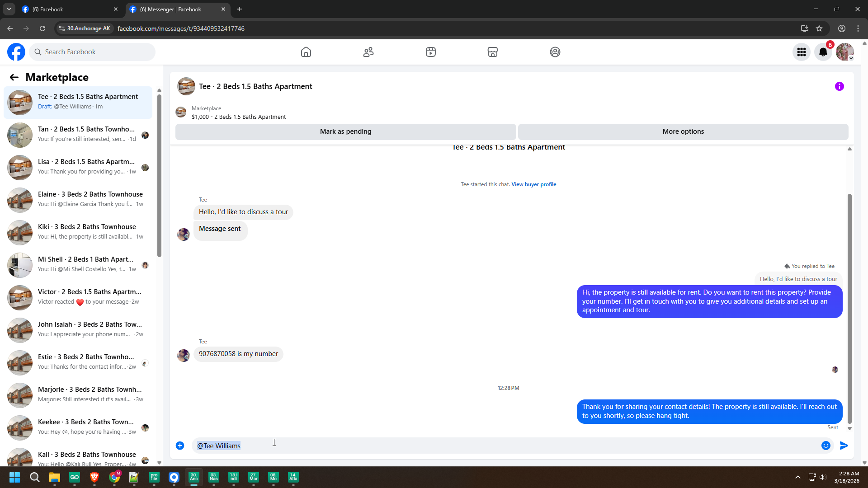Click the address bar URL
868x488 pixels.
[x=181, y=28]
